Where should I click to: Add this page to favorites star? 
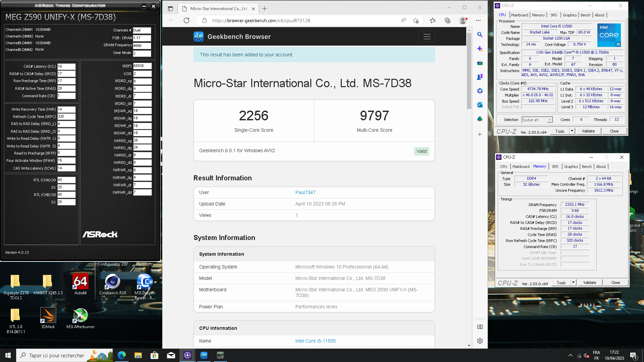pyautogui.click(x=416, y=20)
